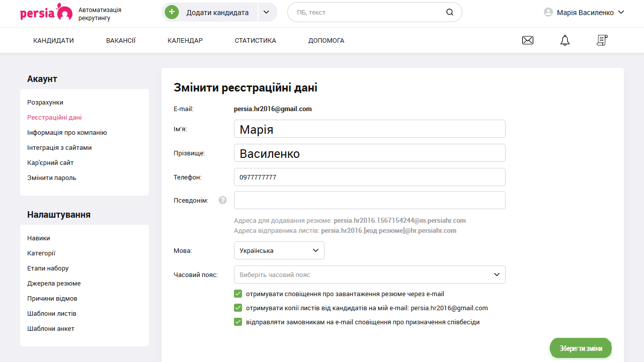Open the Мова language dropdown
The width and height of the screenshot is (644, 362).
279,250
